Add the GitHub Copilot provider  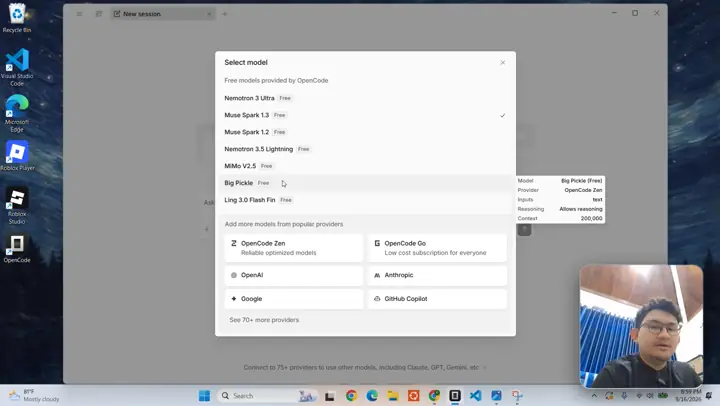tap(437, 299)
